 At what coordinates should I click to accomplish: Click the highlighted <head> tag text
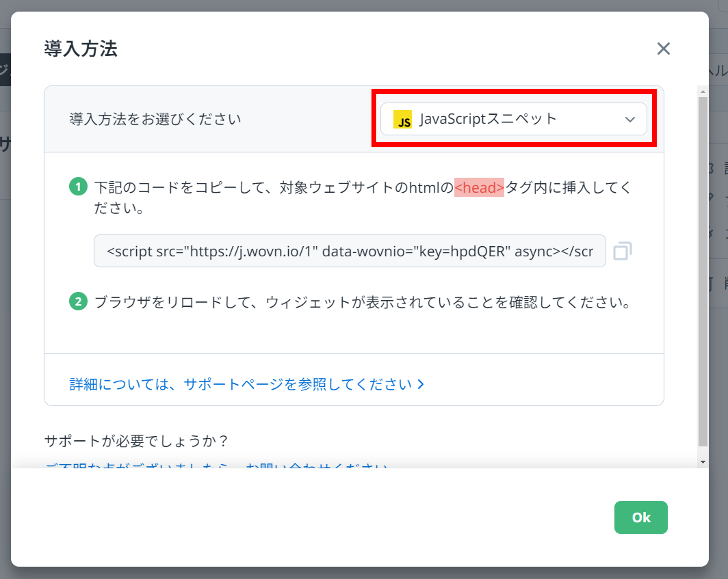click(x=479, y=188)
